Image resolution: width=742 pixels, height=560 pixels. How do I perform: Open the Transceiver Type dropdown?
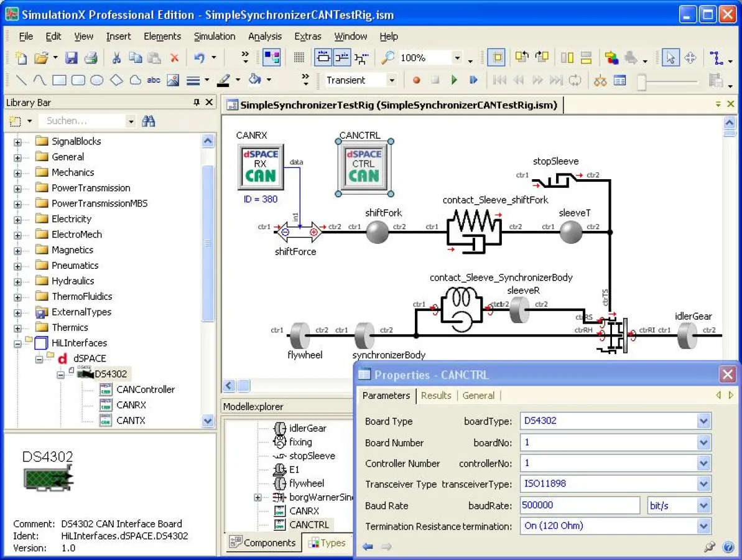pyautogui.click(x=703, y=484)
